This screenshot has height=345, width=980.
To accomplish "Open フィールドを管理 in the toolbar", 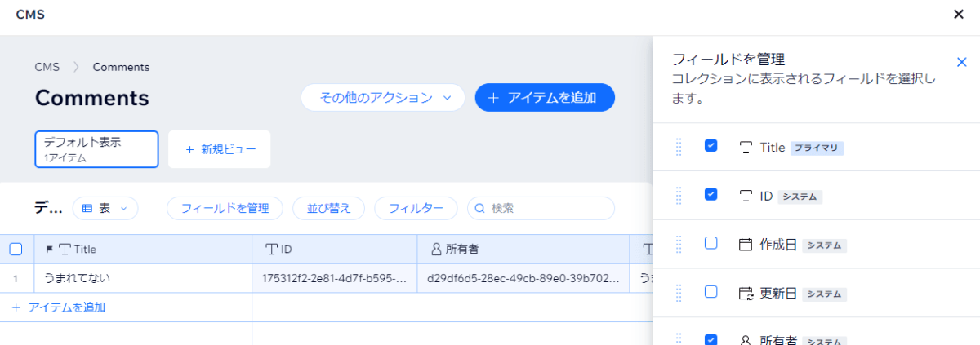I will (225, 208).
